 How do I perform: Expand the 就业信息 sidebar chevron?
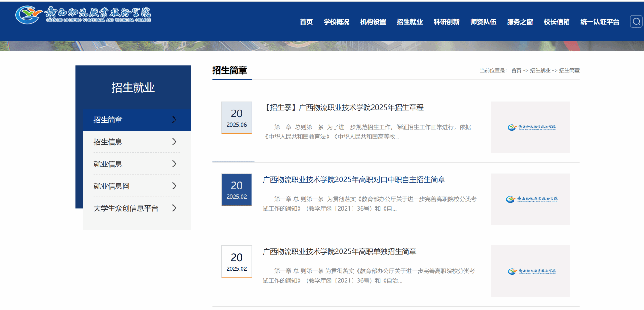pos(174,164)
